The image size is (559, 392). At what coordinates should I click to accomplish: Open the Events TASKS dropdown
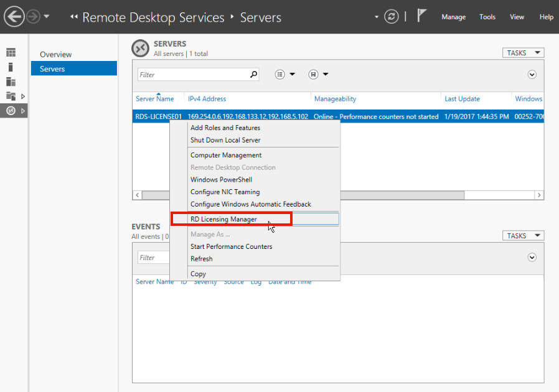pyautogui.click(x=523, y=236)
